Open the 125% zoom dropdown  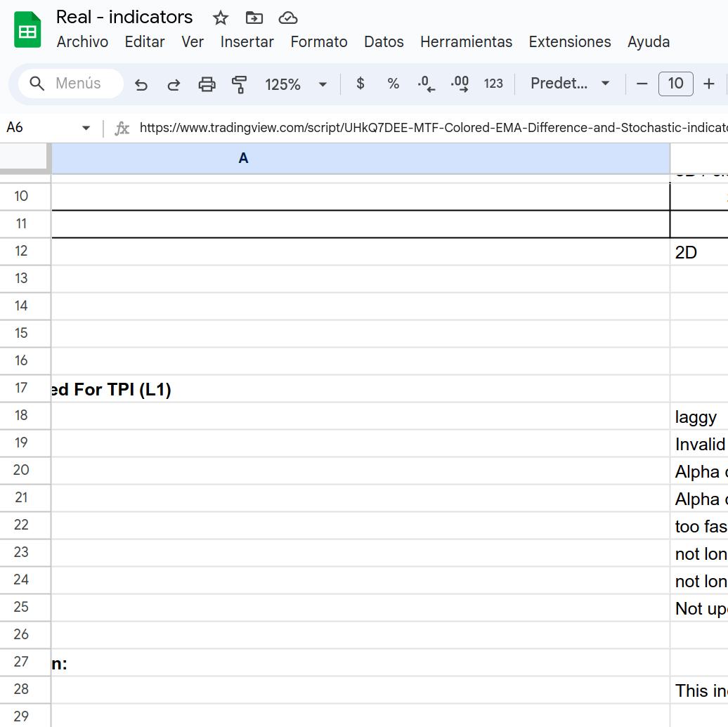[296, 84]
